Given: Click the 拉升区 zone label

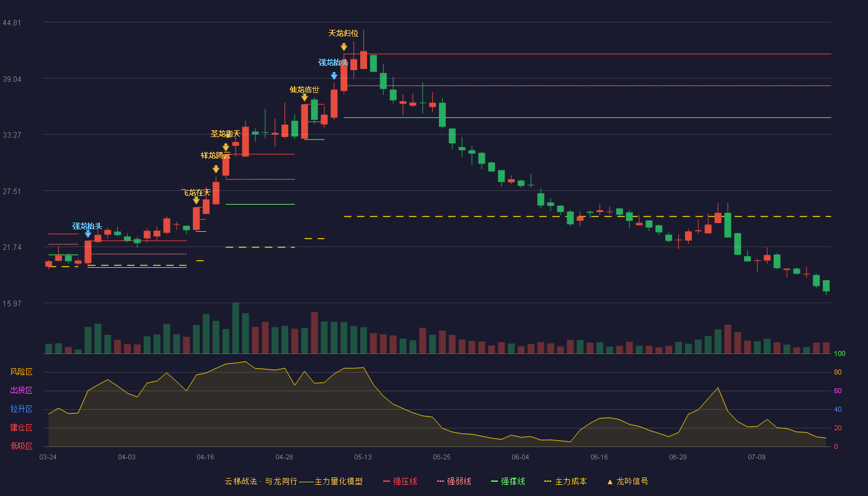Looking at the screenshot, I should coord(21,409).
